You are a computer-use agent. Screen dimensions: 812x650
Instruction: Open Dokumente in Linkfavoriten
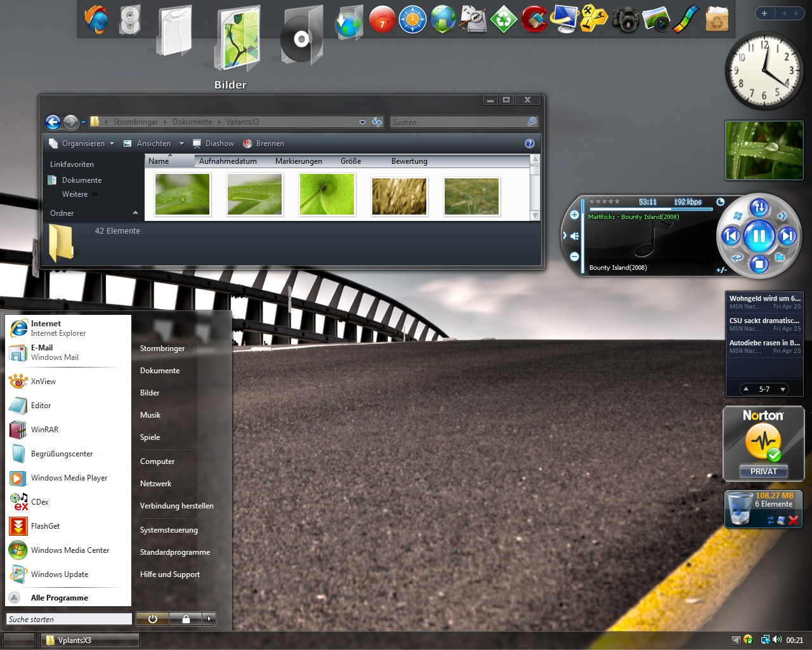pos(75,180)
